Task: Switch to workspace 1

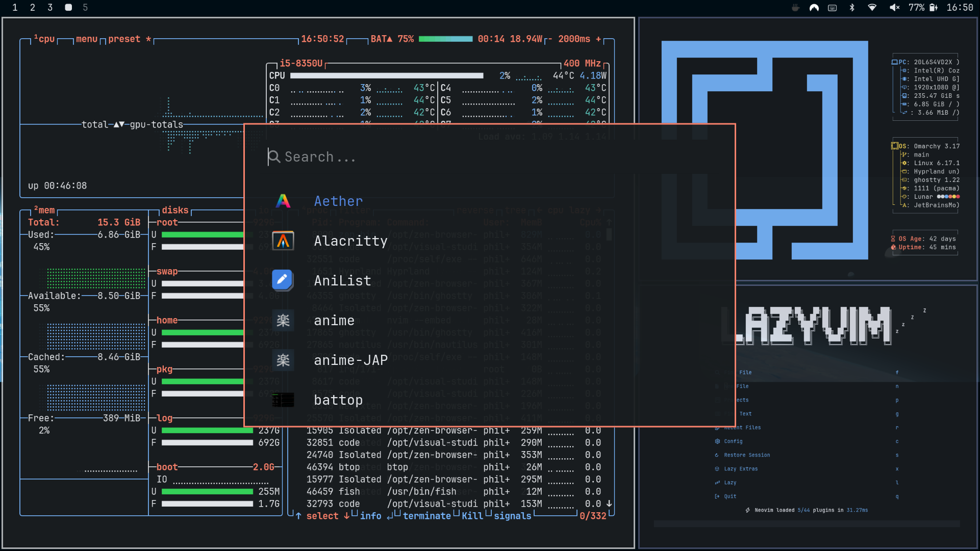Action: pyautogui.click(x=15, y=8)
